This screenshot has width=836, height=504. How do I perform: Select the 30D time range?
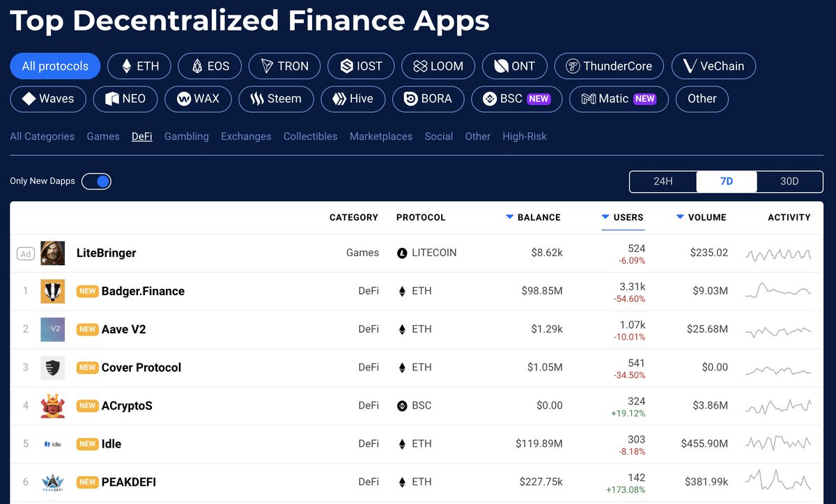tap(789, 182)
